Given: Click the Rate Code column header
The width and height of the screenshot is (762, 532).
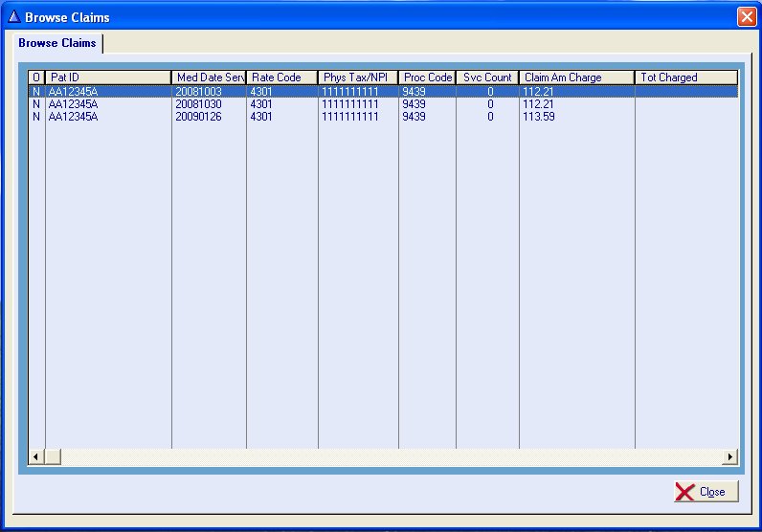Looking at the screenshot, I should click(281, 78).
